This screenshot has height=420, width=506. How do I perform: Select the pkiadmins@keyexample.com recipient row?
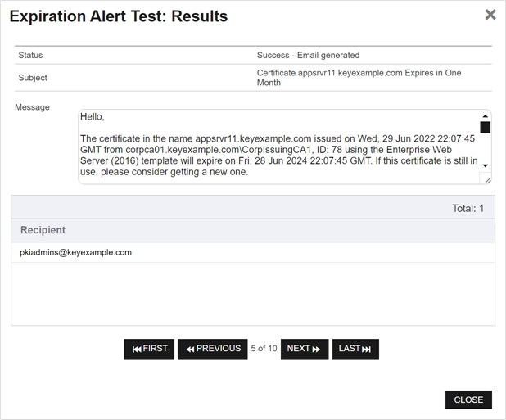76,252
